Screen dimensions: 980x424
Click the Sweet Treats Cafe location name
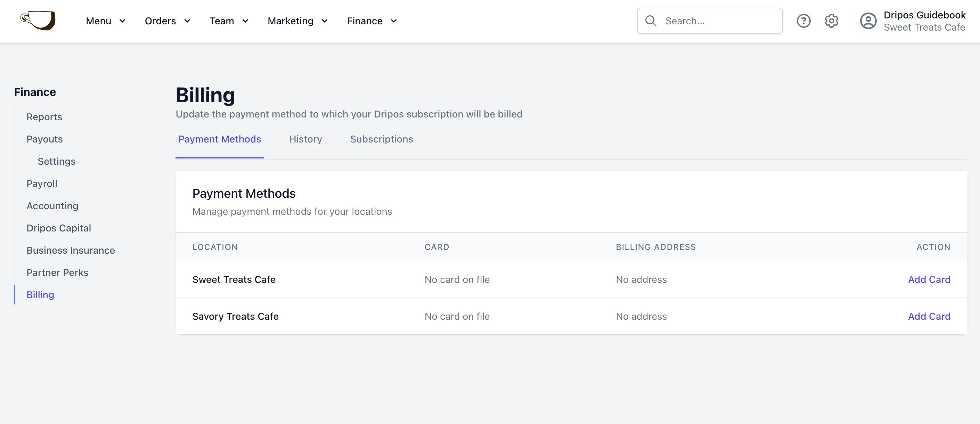(234, 279)
